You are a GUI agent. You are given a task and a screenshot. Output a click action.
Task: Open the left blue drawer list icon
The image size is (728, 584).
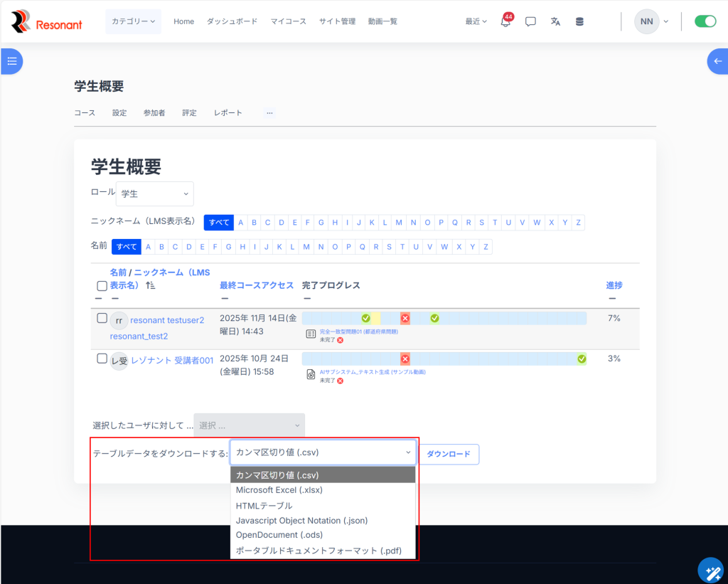coord(11,61)
